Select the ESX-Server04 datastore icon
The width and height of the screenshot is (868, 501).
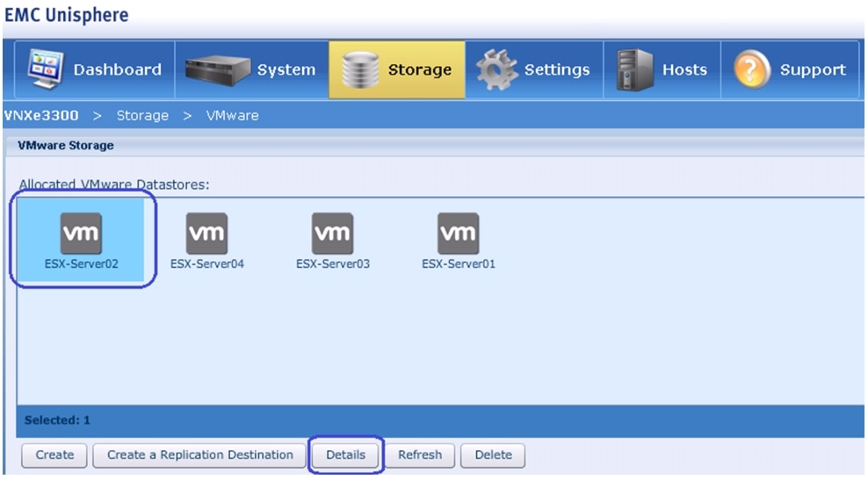pos(206,233)
